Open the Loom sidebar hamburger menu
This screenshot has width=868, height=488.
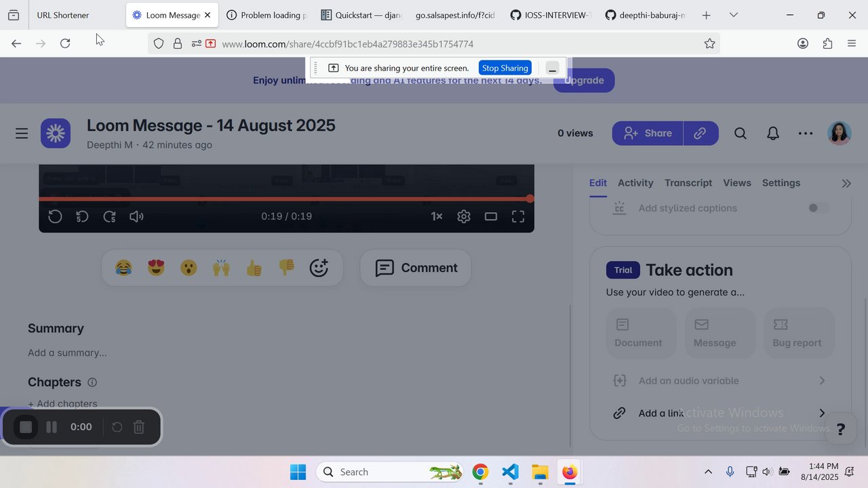point(22,134)
